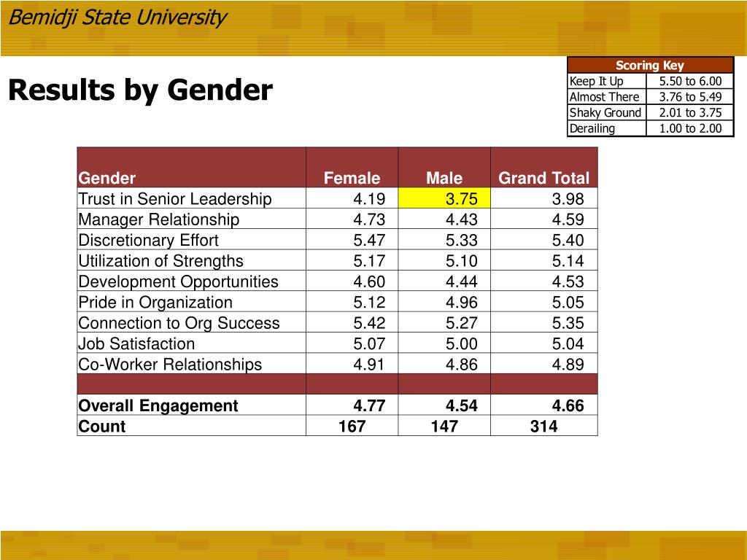Click the yellow highlighted 3.75 cell
Image resolution: width=747 pixels, height=560 pixels.
click(444, 198)
